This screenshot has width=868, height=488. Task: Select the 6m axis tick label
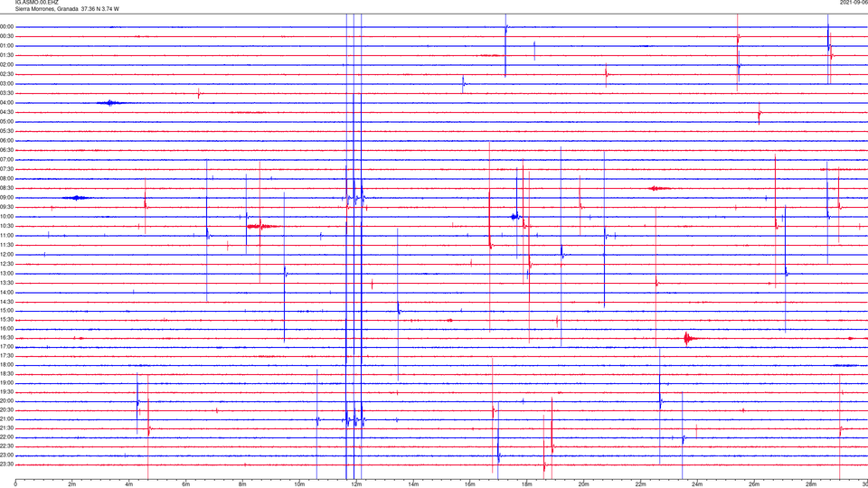click(186, 484)
